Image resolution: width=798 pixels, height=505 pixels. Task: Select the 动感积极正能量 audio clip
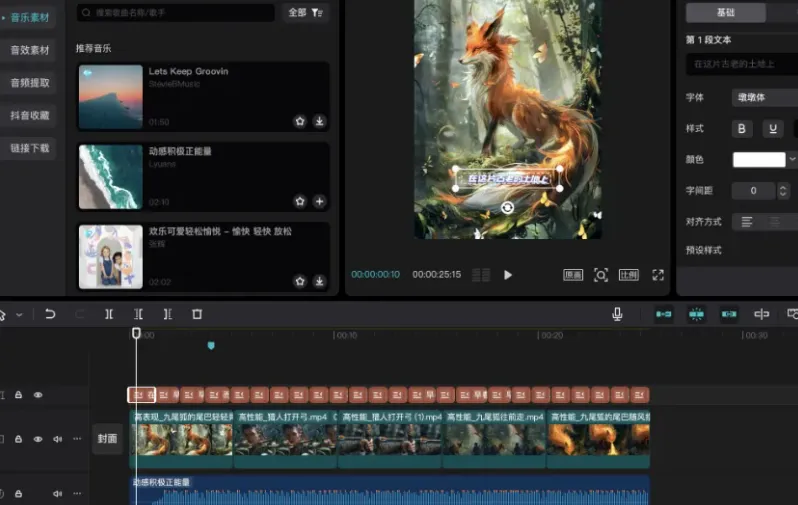(390, 491)
